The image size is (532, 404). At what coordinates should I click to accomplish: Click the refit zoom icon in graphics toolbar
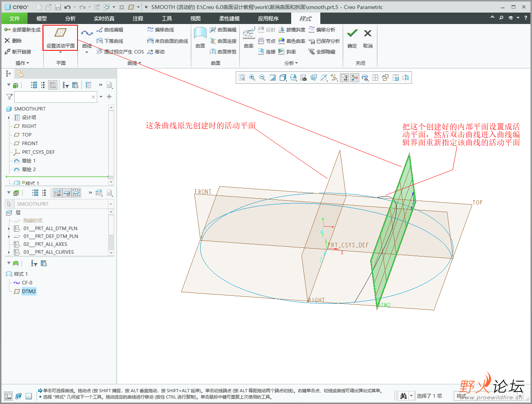(x=242, y=78)
